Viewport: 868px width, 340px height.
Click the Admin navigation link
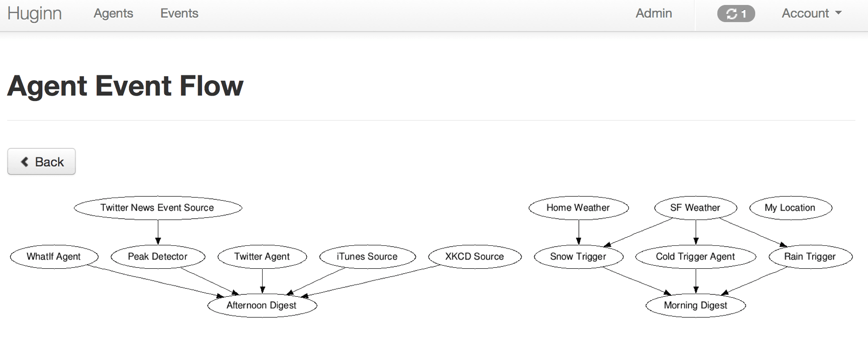click(x=653, y=14)
